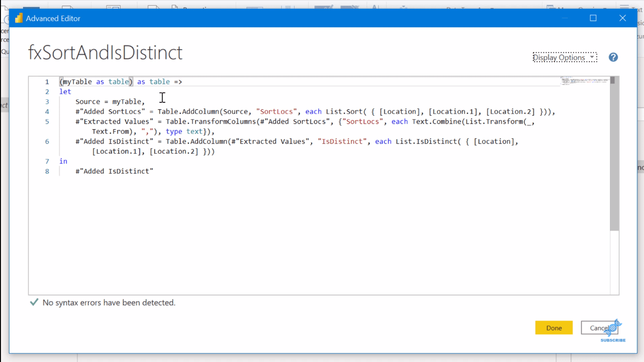Click 'Table.TransformColumns' function on line 5
This screenshot has height=362, width=644.
(210, 122)
